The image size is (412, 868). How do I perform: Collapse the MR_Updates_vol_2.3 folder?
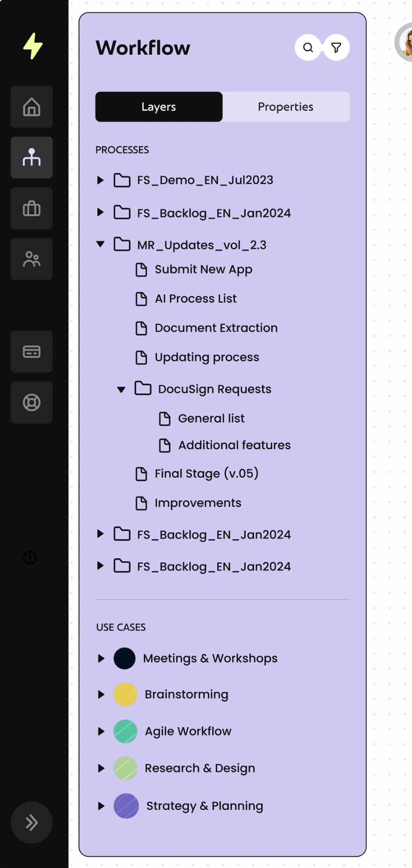pos(100,244)
